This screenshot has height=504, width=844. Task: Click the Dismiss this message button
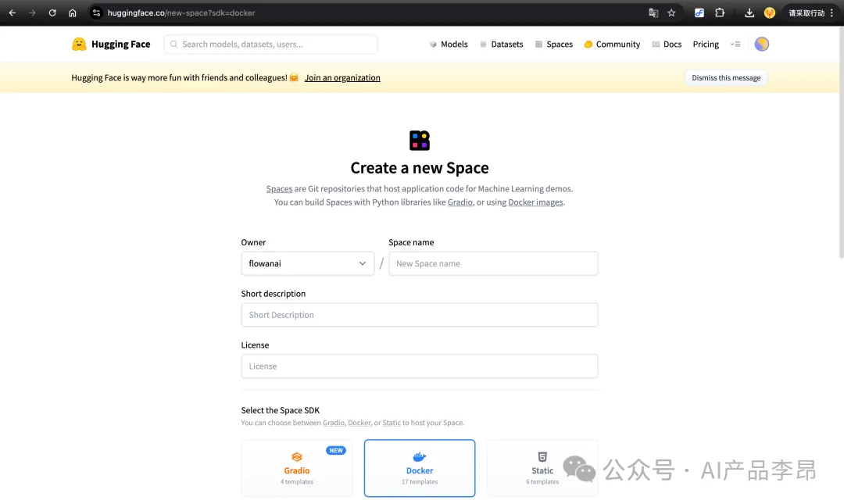726,78
